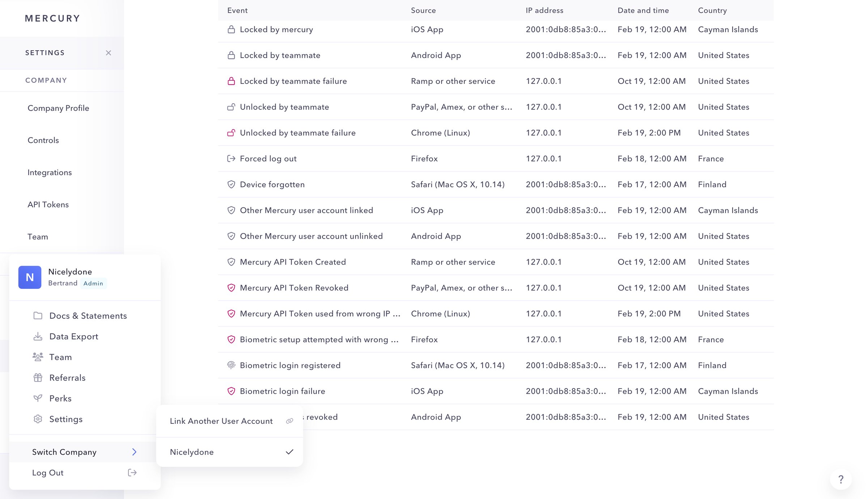Click 'Cayman Islands' in the Biometric login failure row
Image resolution: width=868 pixels, height=499 pixels.
point(728,391)
